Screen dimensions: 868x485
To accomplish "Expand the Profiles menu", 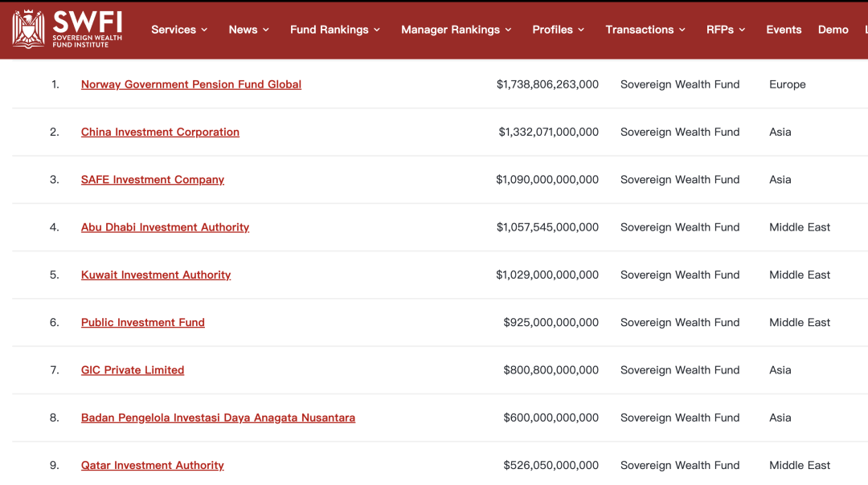I will [558, 30].
